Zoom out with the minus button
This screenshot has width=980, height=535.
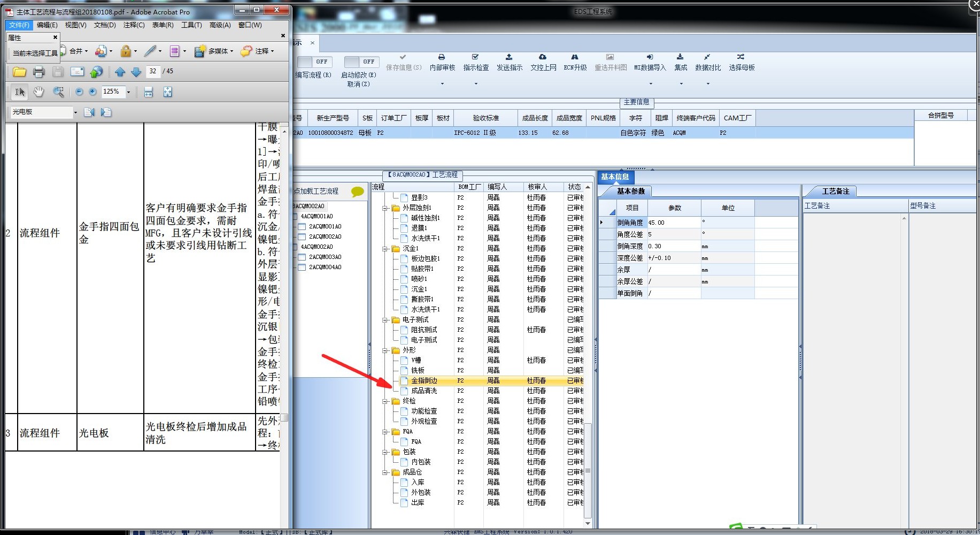[79, 92]
